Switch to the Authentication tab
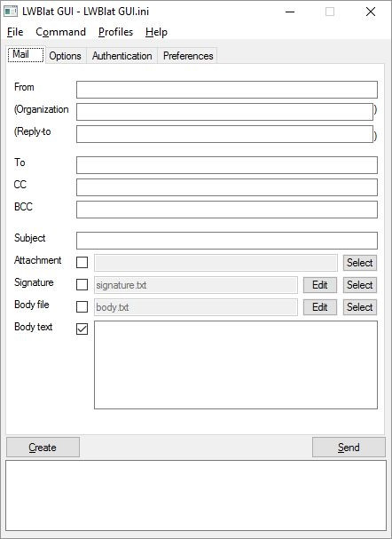Viewport: 392px width, 539px height. coord(122,56)
